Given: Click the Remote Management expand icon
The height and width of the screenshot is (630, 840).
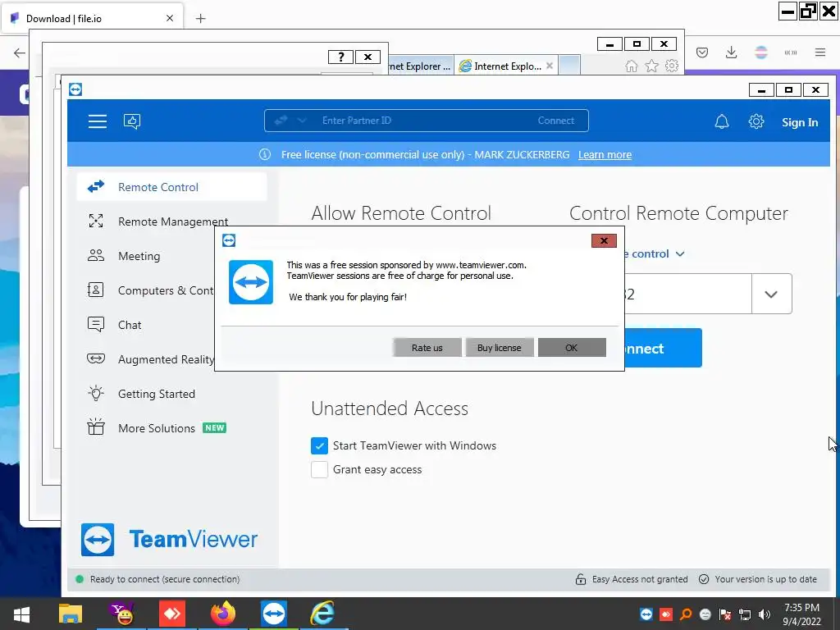Looking at the screenshot, I should (96, 221).
